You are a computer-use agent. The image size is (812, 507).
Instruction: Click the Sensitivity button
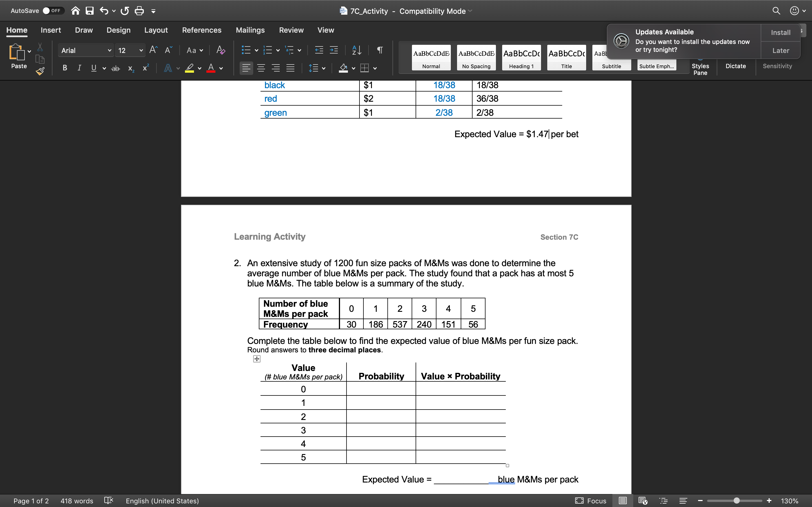click(777, 65)
